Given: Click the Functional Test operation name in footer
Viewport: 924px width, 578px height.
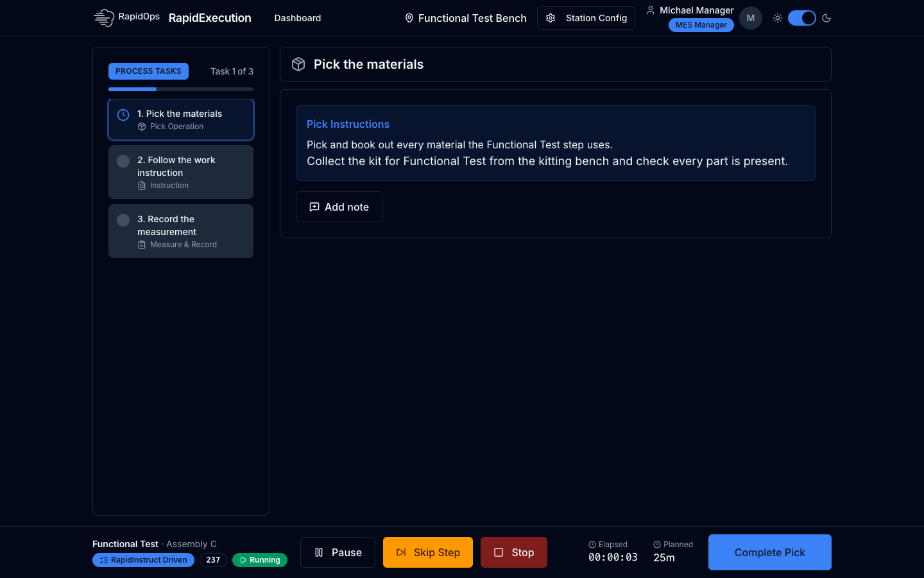Looking at the screenshot, I should pos(125,544).
